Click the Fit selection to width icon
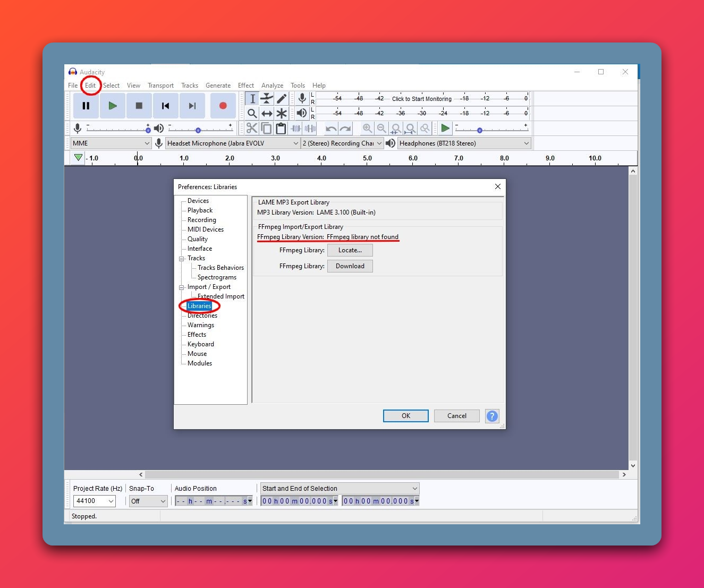 [396, 128]
